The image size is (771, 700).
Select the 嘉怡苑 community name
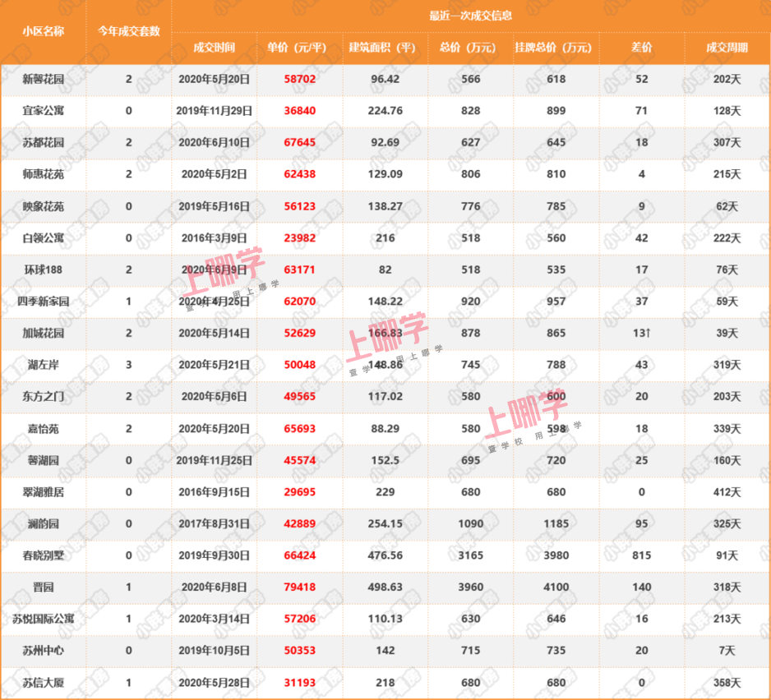pos(44,429)
